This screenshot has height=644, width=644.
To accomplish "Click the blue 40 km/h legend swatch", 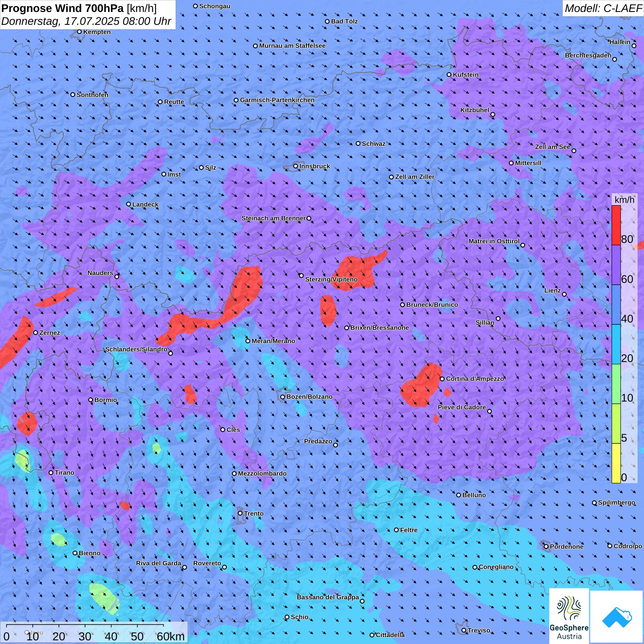I will pyautogui.click(x=616, y=305).
